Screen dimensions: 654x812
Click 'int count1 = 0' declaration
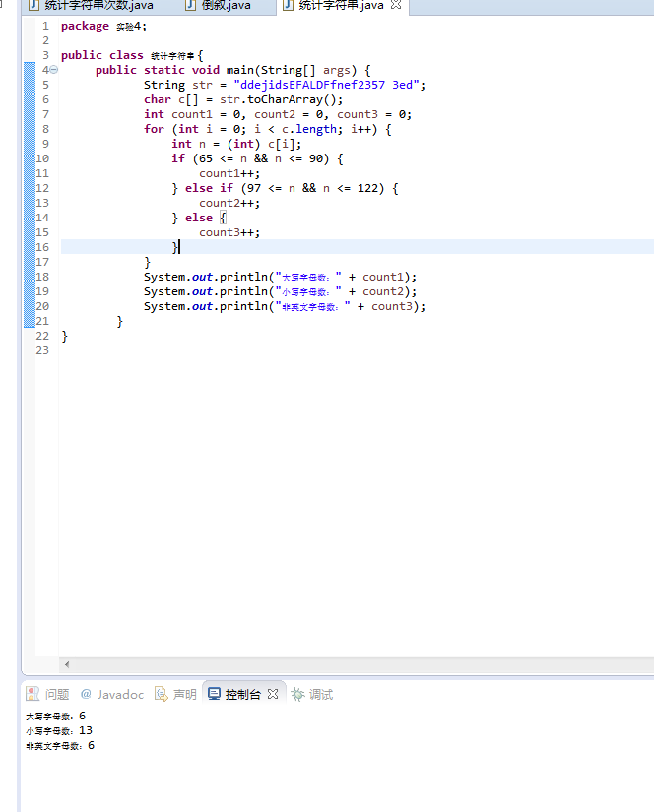[x=192, y=114]
